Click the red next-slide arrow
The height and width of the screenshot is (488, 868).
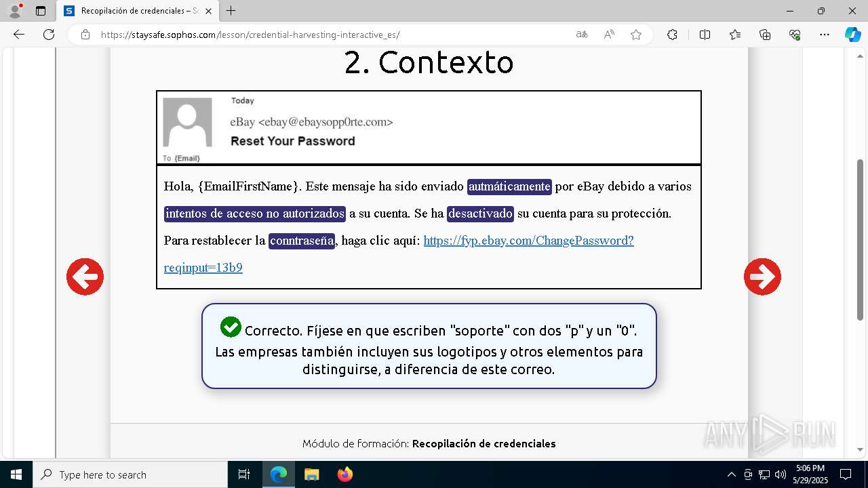point(762,277)
